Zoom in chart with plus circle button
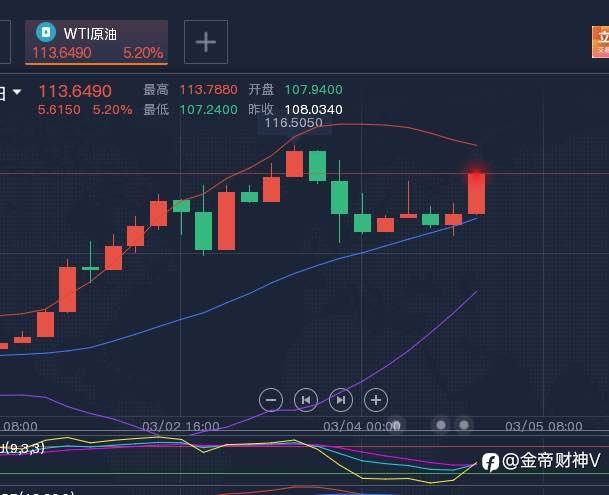The width and height of the screenshot is (609, 495). [376, 400]
